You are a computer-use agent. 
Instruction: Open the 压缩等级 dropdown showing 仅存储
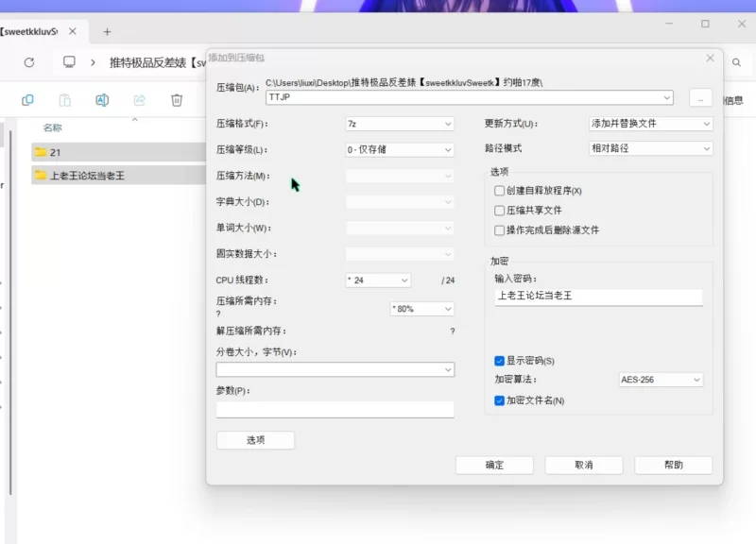pos(400,150)
